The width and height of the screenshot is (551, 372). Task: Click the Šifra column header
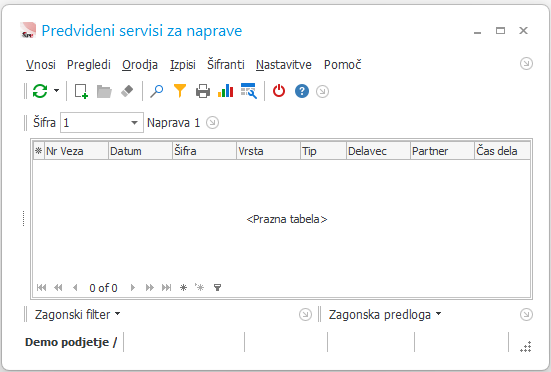point(205,151)
